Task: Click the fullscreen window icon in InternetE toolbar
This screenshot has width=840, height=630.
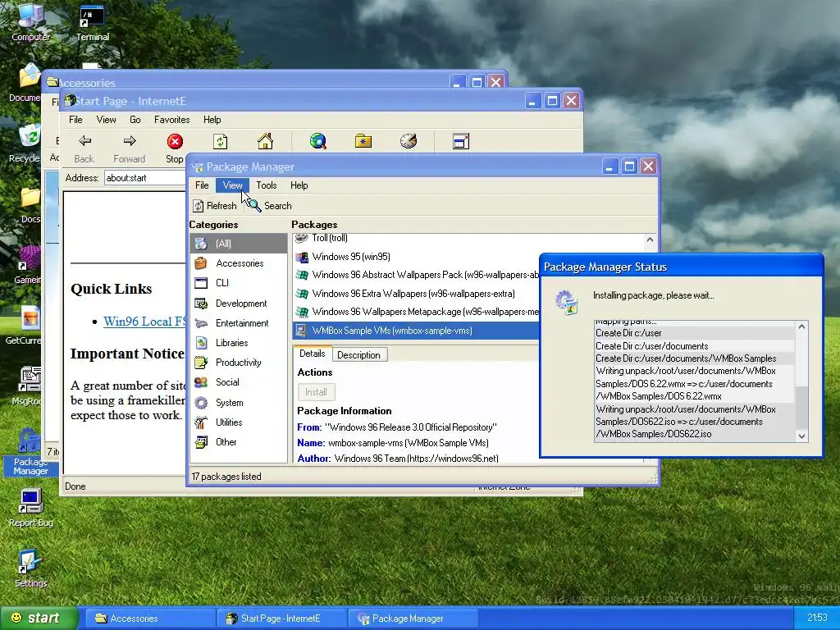Action: [461, 141]
